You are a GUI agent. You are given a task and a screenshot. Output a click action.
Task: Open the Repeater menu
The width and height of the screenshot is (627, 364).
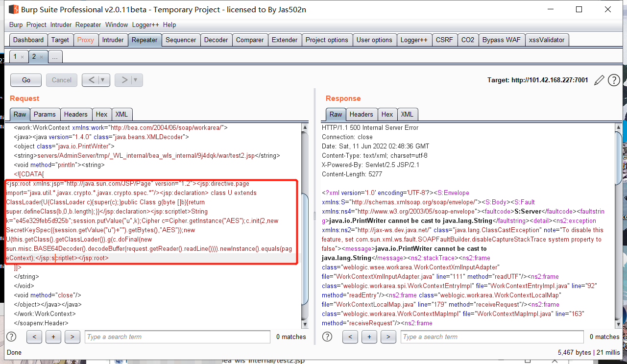[88, 24]
